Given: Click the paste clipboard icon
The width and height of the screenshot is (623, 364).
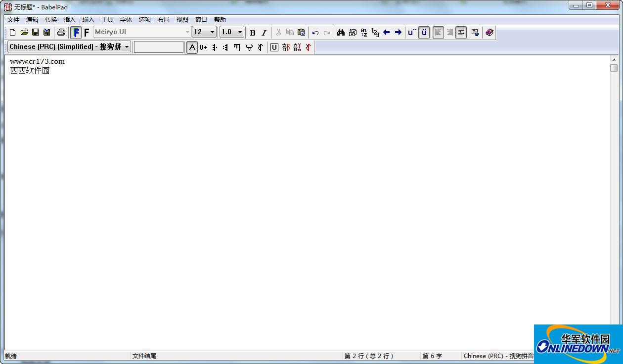Looking at the screenshot, I should pyautogui.click(x=301, y=33).
